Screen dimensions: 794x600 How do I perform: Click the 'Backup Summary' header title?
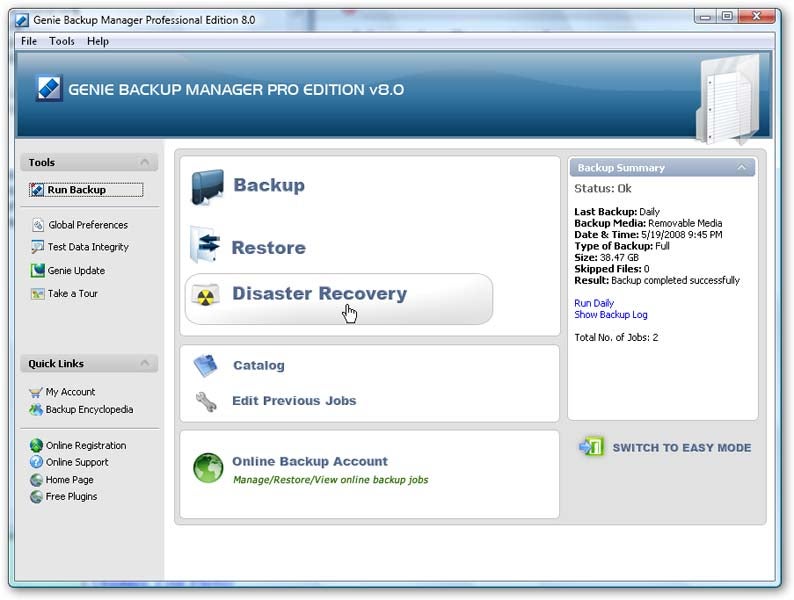point(621,168)
